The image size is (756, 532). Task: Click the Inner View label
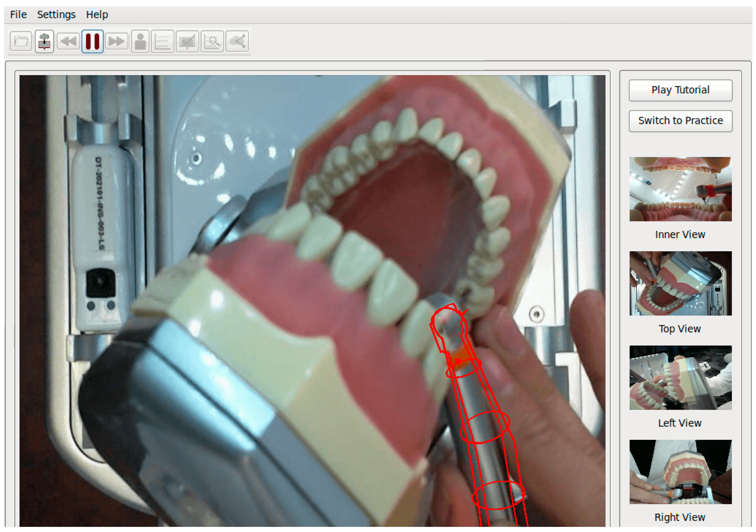[x=680, y=234]
